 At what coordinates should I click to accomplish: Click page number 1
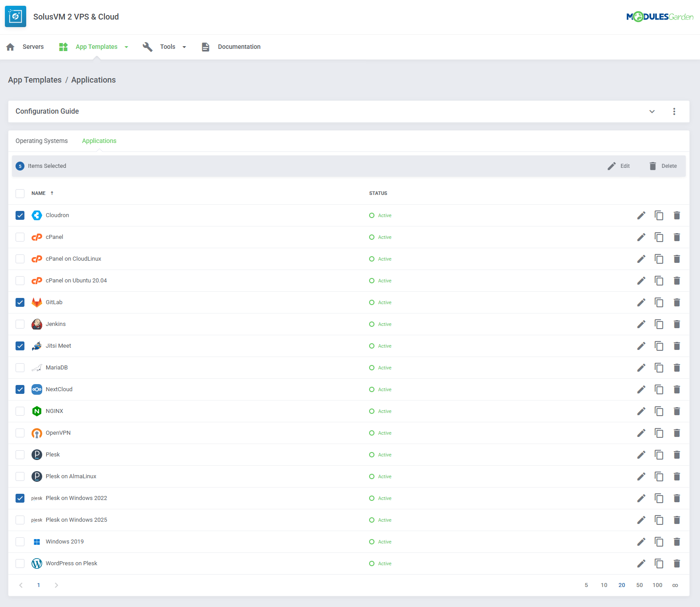[39, 585]
